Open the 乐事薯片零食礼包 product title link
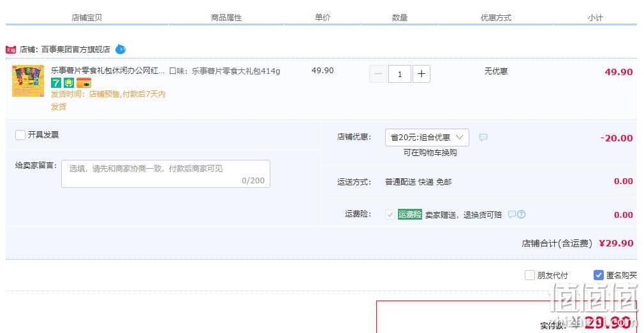644x333 pixels. [108, 71]
